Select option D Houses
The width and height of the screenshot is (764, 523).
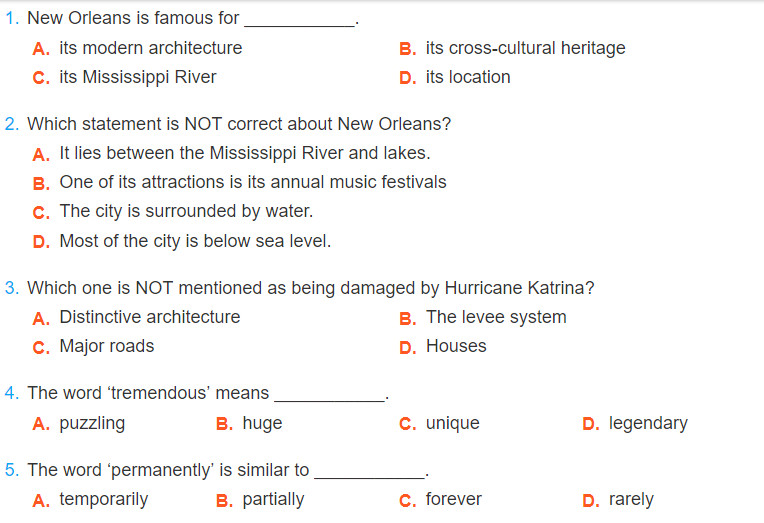442,346
